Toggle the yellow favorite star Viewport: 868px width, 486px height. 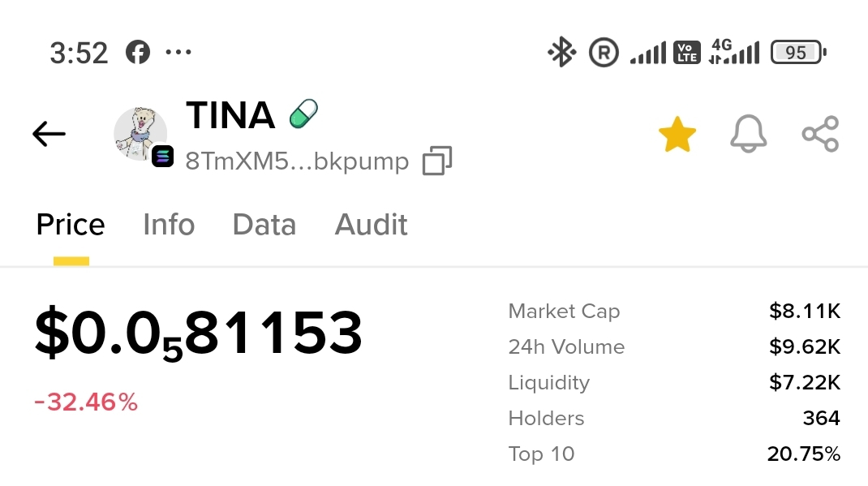(677, 135)
